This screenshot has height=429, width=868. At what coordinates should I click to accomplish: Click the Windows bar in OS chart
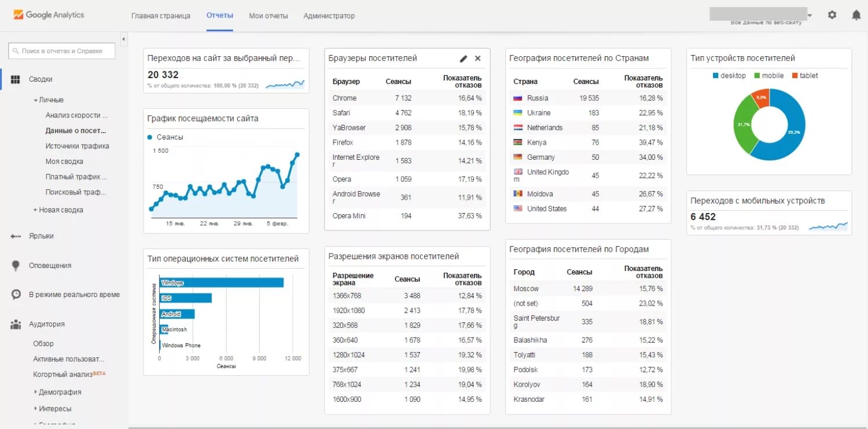[x=222, y=283]
